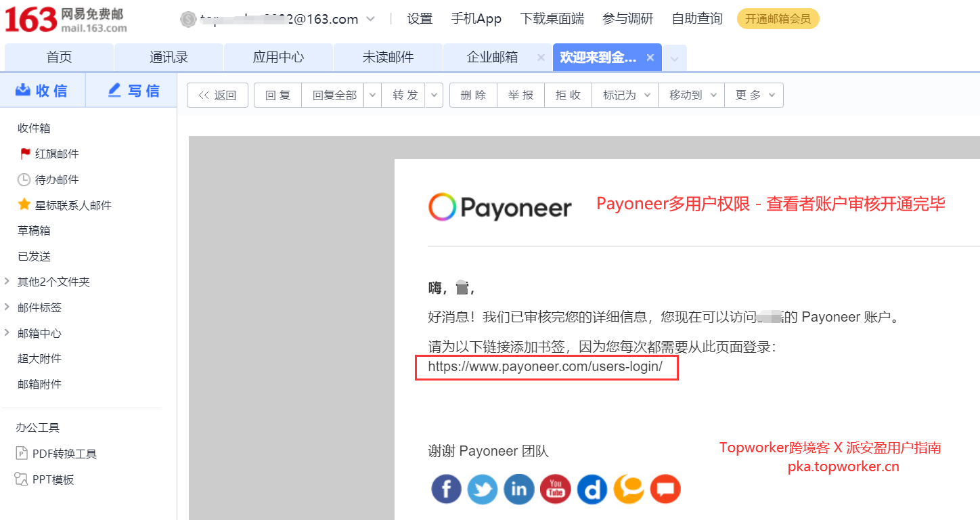Close the 企业邮箱 tab
The width and height of the screenshot is (980, 520).
[x=541, y=58]
